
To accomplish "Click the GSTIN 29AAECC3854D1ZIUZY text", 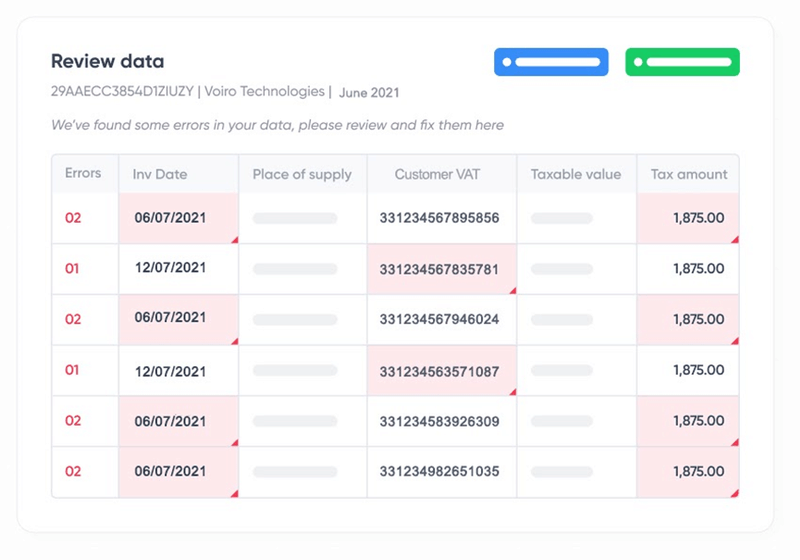I will pos(121,91).
